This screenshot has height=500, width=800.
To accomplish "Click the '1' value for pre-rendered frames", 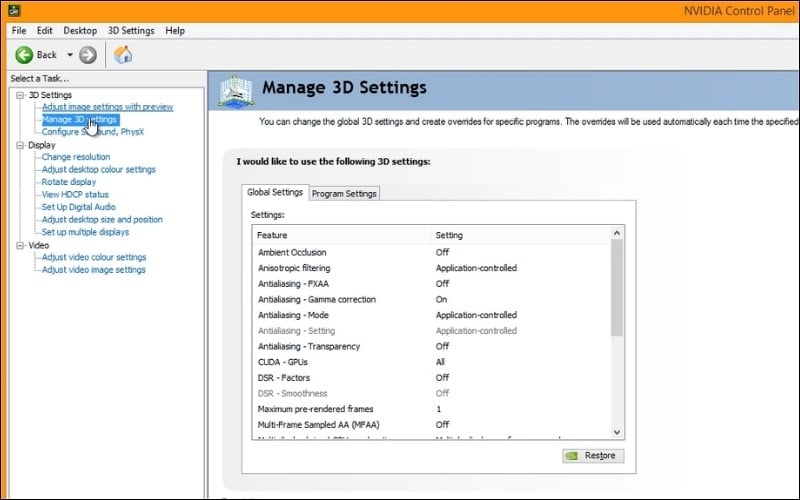I will (439, 409).
